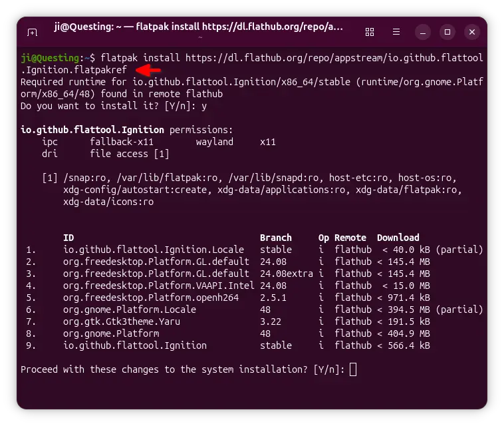Viewport: 504px width, 426px height.
Task: Close the terminal window
Action: point(471,32)
